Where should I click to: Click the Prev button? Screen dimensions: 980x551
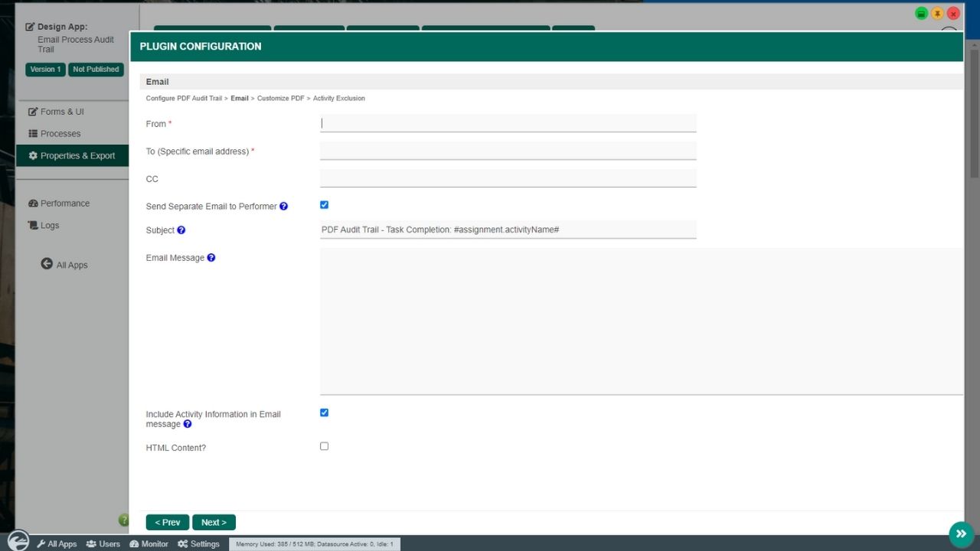pos(167,523)
